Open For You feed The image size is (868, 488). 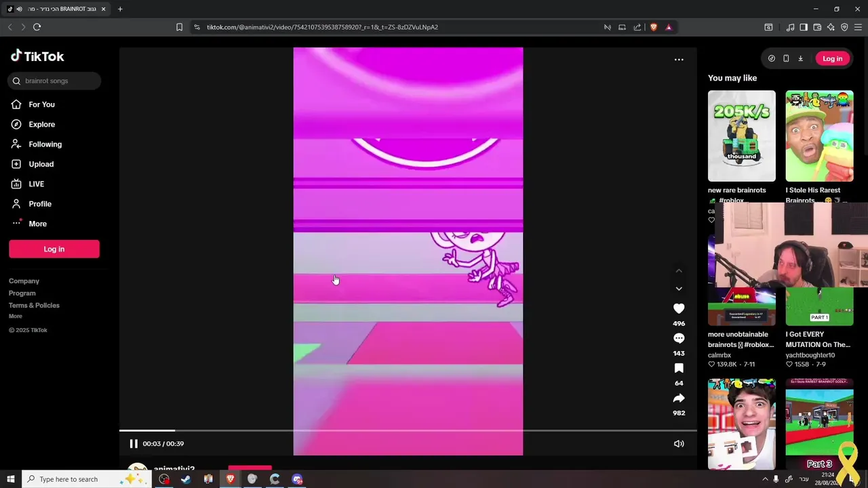(41, 104)
